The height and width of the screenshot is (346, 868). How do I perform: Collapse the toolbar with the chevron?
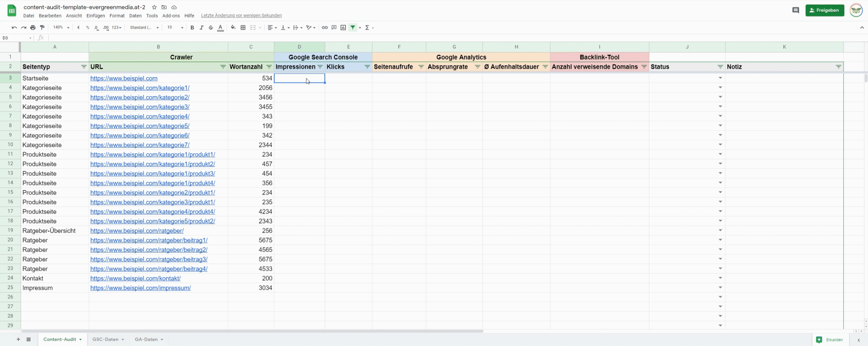tap(862, 28)
